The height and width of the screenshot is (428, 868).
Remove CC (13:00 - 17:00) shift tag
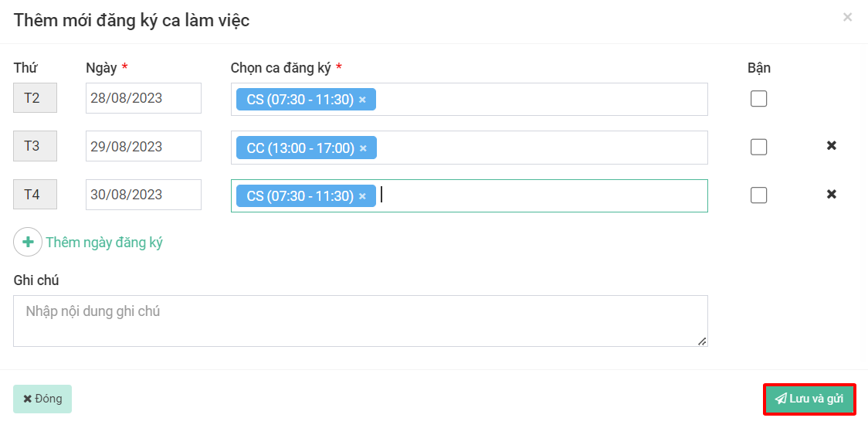point(363,148)
